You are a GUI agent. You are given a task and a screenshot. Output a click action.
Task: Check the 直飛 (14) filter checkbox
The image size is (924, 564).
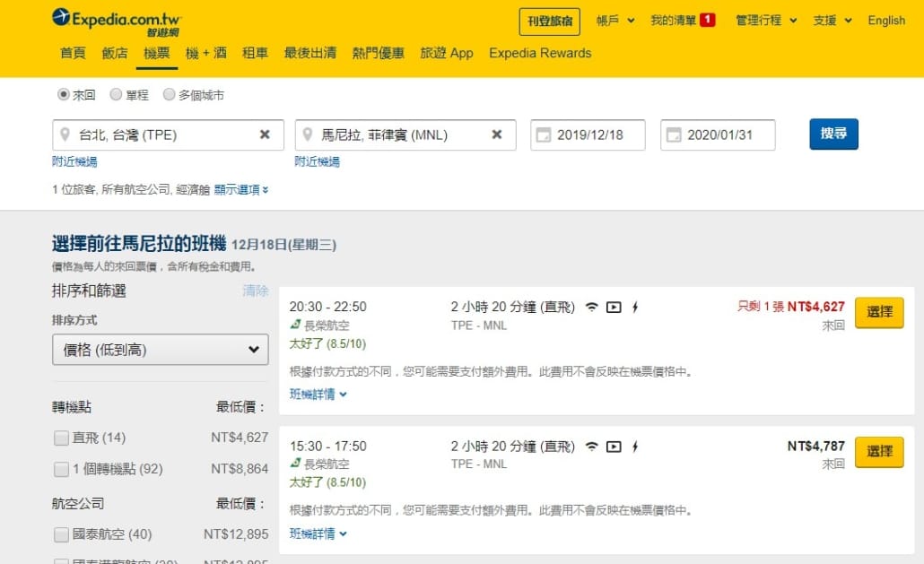tap(61, 438)
